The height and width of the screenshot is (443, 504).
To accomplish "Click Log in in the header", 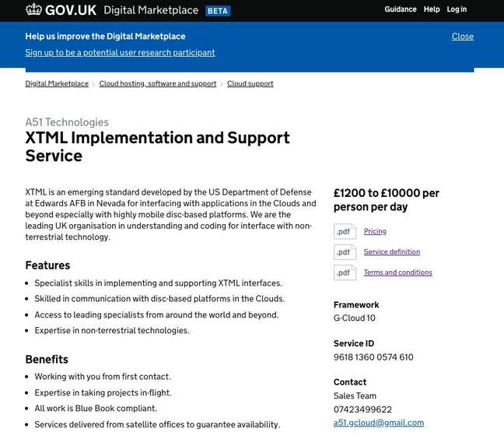I will click(x=457, y=9).
